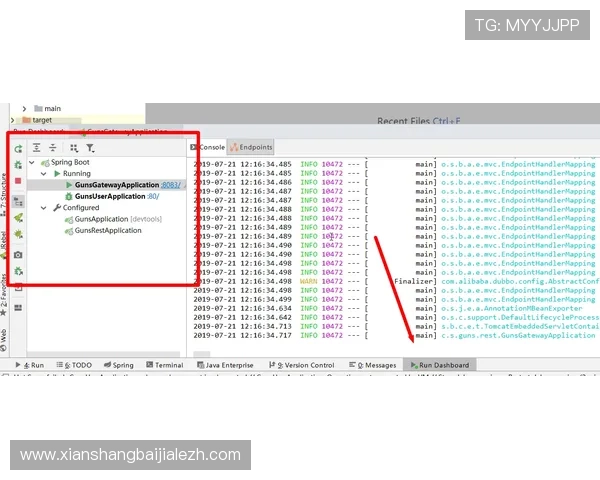Open the Terminal tool window

point(164,365)
